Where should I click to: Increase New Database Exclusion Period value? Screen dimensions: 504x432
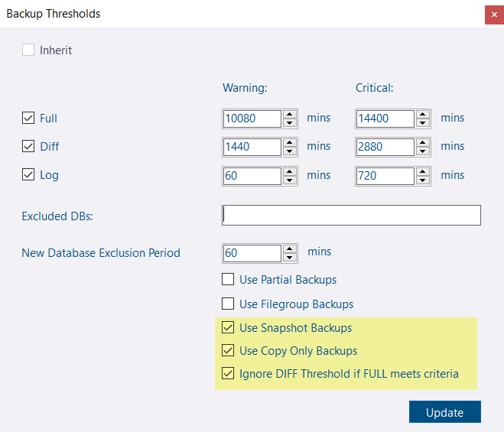click(290, 248)
